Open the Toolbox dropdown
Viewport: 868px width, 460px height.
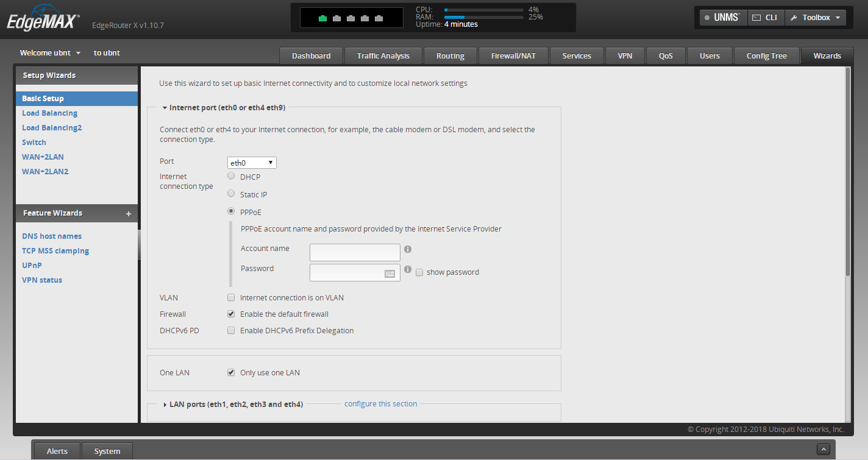(815, 18)
